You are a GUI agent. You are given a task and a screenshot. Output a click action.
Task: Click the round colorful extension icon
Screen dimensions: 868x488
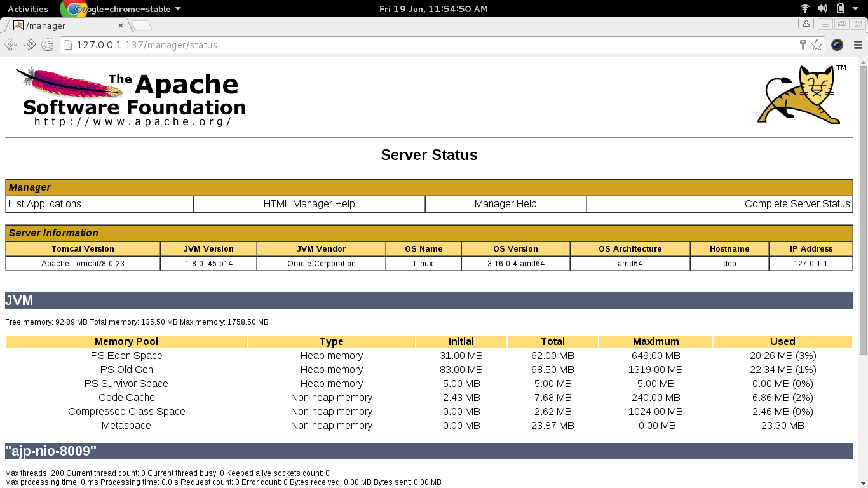837,45
